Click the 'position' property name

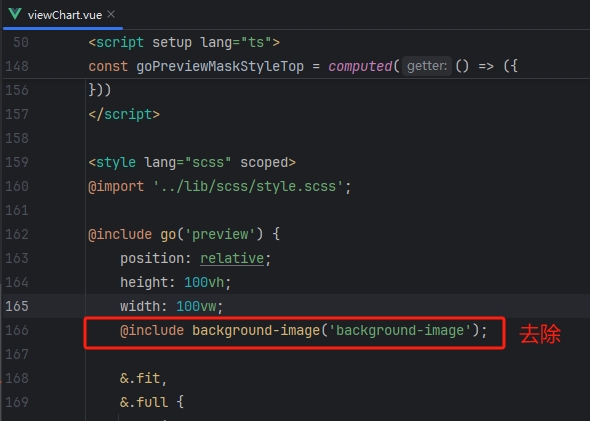coord(152,258)
